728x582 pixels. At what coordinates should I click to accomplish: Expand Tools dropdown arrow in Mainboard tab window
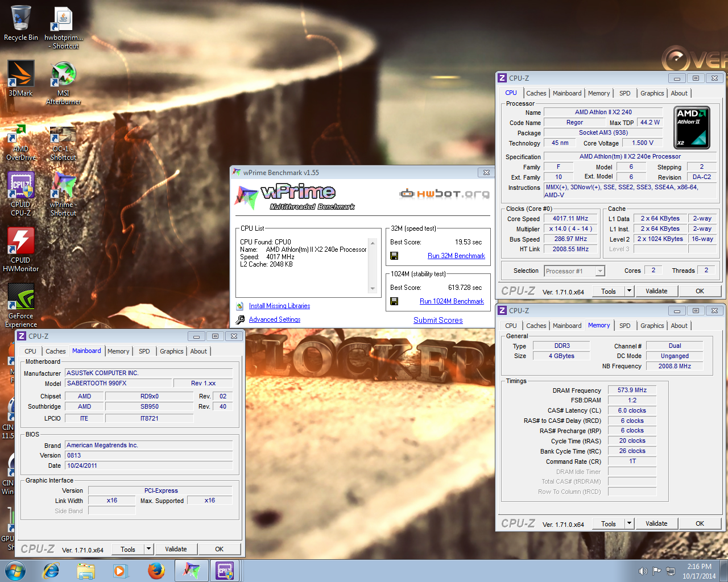pyautogui.click(x=149, y=549)
